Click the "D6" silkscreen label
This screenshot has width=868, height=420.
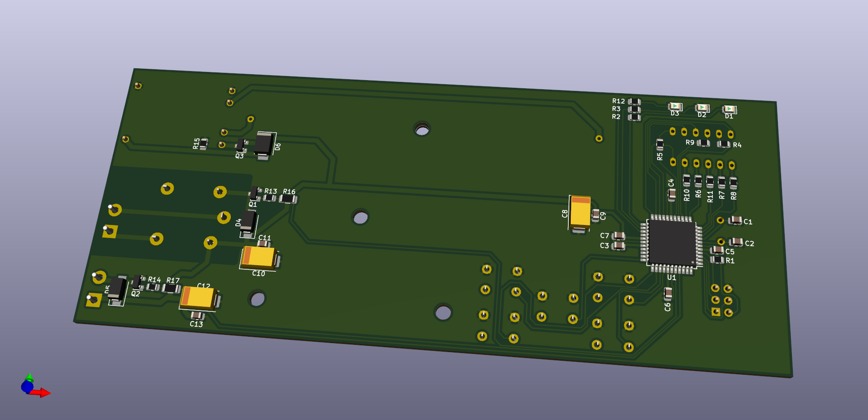(278, 147)
